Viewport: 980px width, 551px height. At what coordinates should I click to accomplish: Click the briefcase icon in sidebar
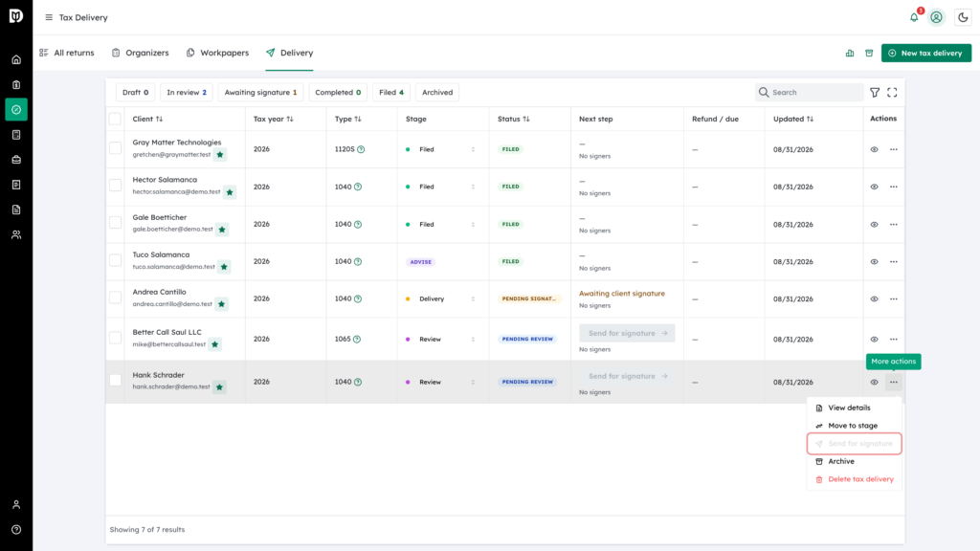click(x=16, y=160)
